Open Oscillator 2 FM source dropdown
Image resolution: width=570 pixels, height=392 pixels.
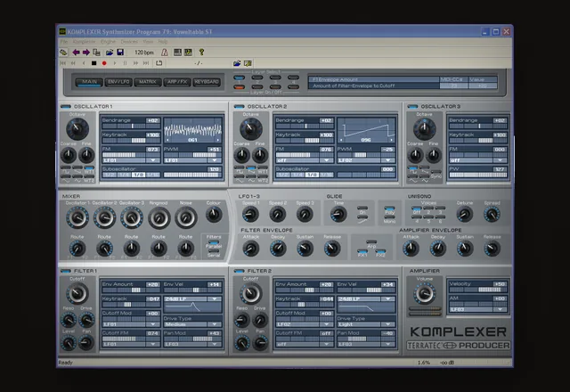pos(327,160)
